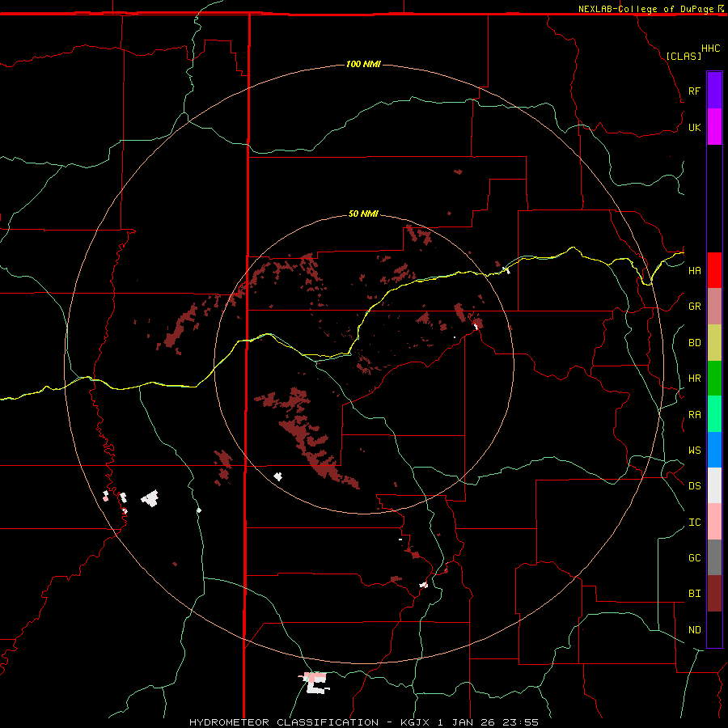Viewport: 728px width, 728px height.
Task: Click the brown BI legend swatch
Action: point(714,594)
